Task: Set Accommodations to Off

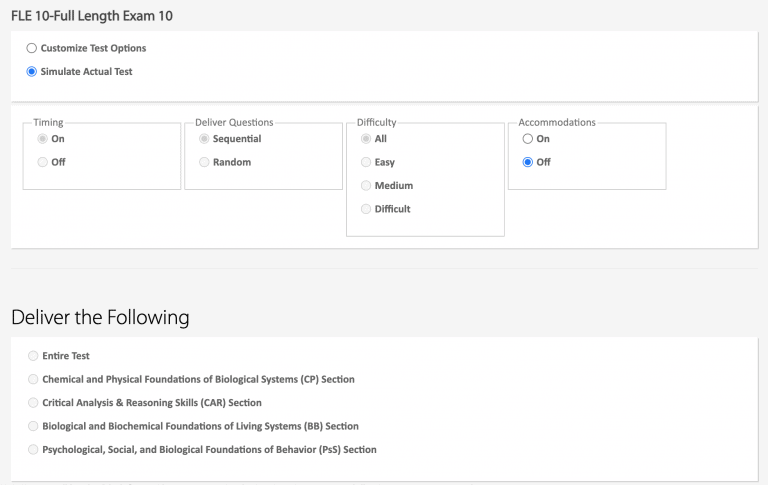Action: click(528, 162)
